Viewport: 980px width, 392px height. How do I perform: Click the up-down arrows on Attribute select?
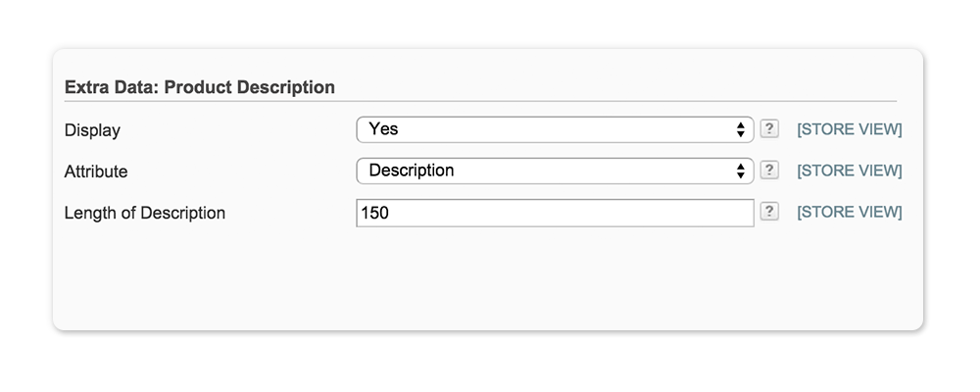point(740,171)
